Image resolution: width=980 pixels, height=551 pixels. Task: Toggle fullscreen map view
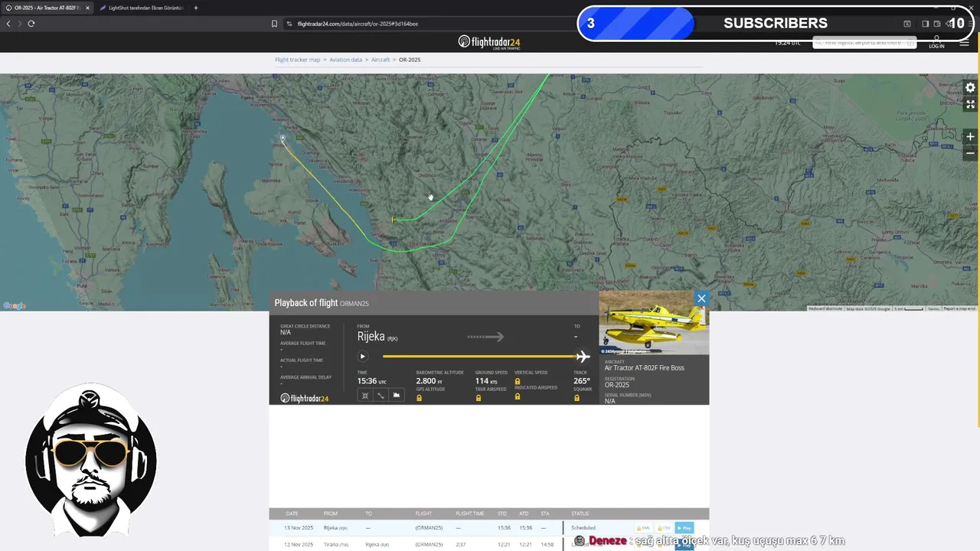point(970,104)
